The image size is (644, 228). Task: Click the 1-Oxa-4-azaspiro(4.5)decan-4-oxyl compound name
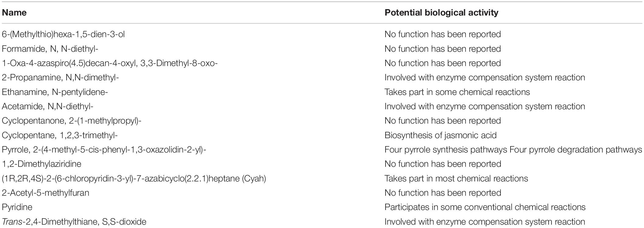click(x=110, y=63)
